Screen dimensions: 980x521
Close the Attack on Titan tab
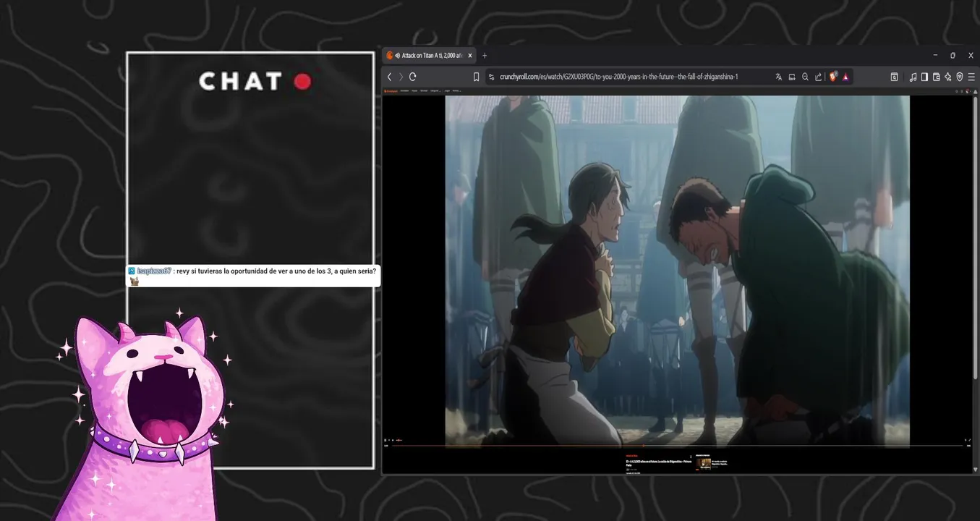click(470, 56)
